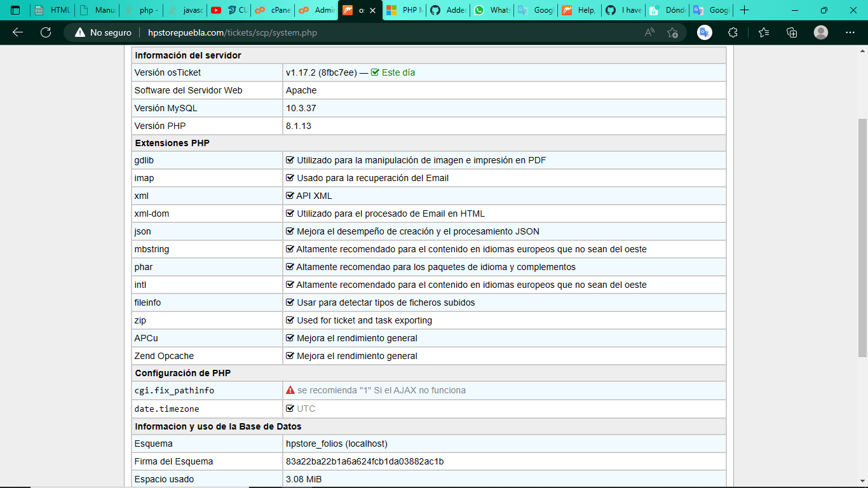Switch to the cPanel browser tab
Viewport: 868px width, 488px height.
pyautogui.click(x=273, y=10)
